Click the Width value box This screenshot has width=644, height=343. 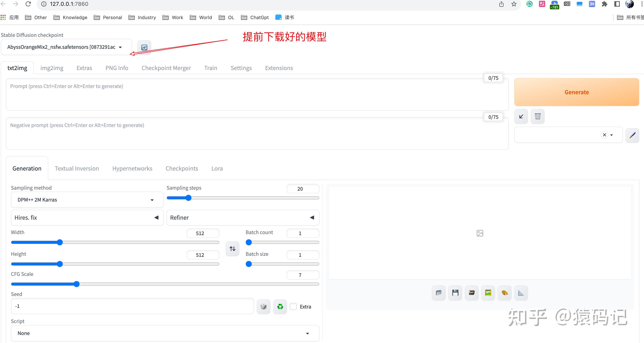pyautogui.click(x=203, y=233)
